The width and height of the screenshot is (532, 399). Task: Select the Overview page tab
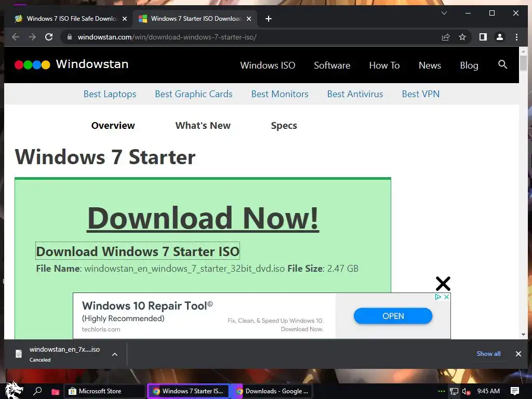[x=113, y=126]
